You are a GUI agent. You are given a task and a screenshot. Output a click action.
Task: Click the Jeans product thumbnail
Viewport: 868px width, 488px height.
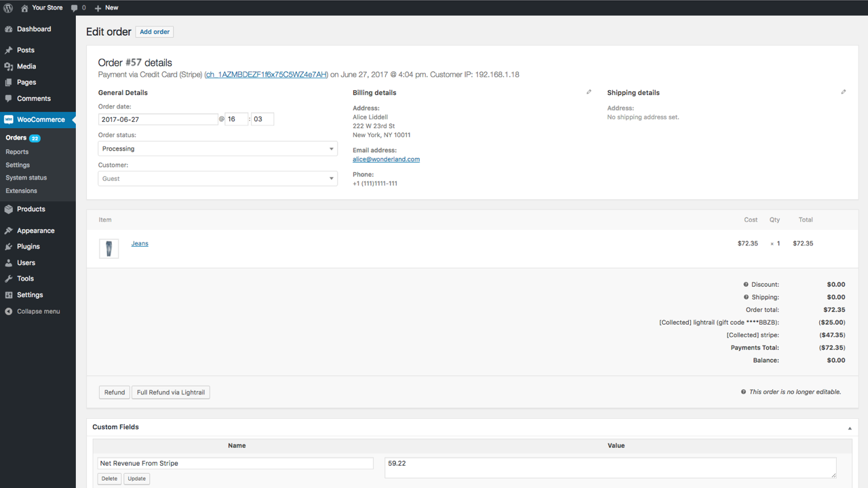pos(108,248)
